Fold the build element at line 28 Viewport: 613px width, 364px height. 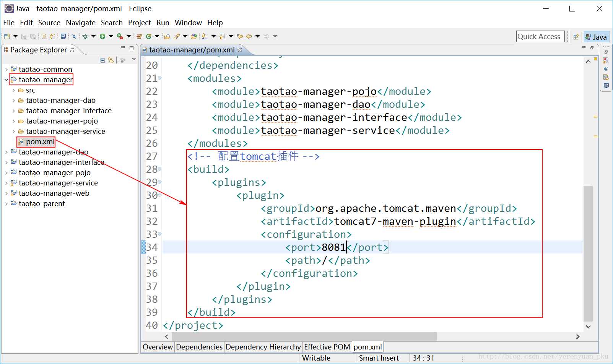click(x=160, y=169)
